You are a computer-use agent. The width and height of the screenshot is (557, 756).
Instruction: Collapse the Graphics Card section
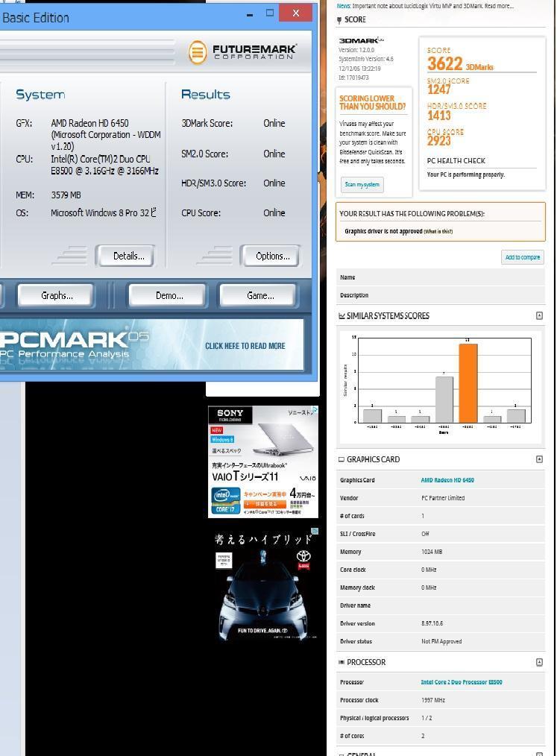tap(539, 459)
